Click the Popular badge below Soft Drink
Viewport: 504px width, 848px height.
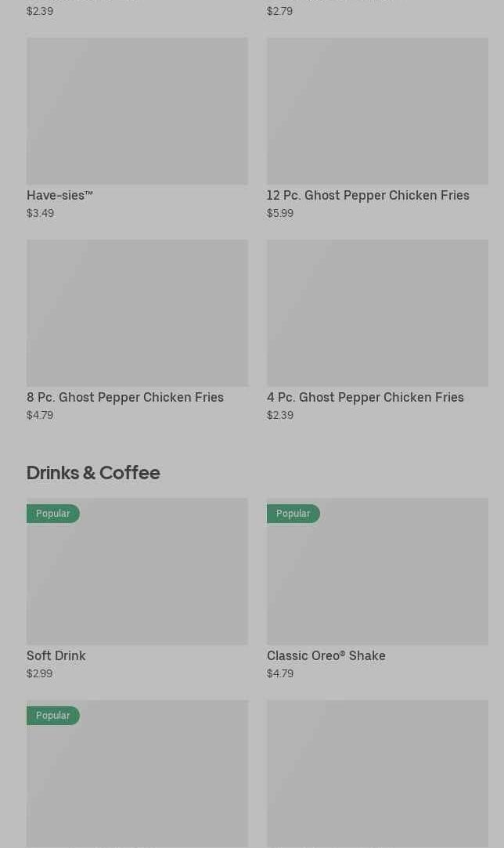(53, 716)
